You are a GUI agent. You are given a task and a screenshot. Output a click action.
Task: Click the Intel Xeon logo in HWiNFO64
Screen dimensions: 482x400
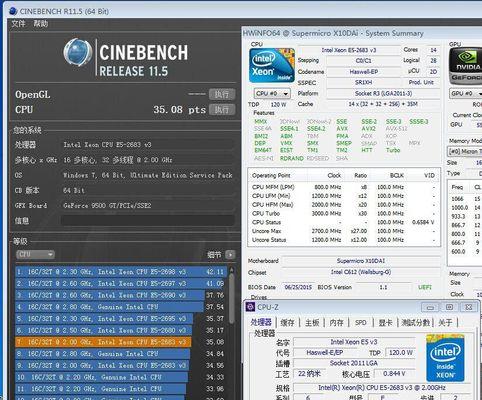pos(272,65)
